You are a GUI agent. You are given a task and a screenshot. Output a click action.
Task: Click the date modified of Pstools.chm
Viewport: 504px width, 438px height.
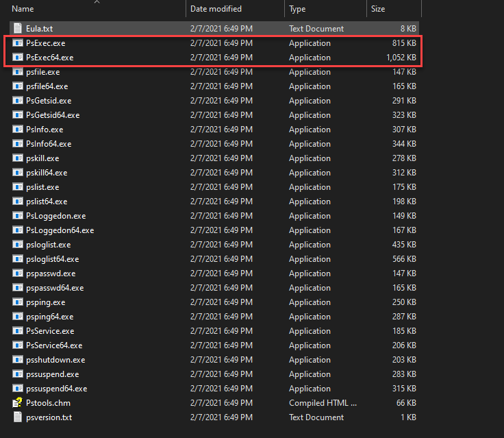221,403
